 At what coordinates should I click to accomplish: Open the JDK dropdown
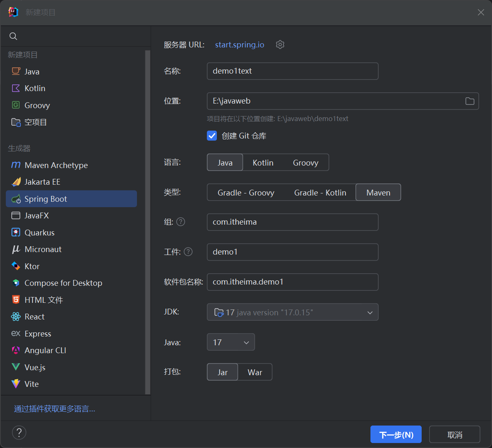click(293, 312)
